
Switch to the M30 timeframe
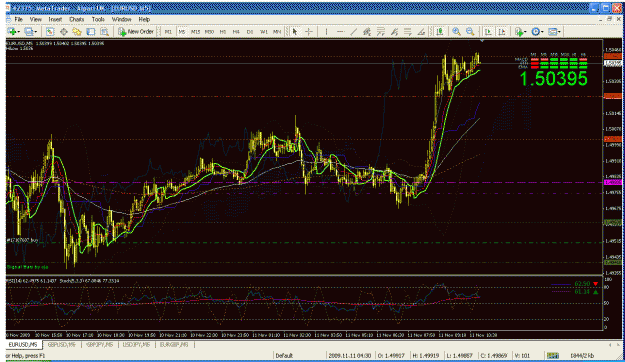(209, 31)
